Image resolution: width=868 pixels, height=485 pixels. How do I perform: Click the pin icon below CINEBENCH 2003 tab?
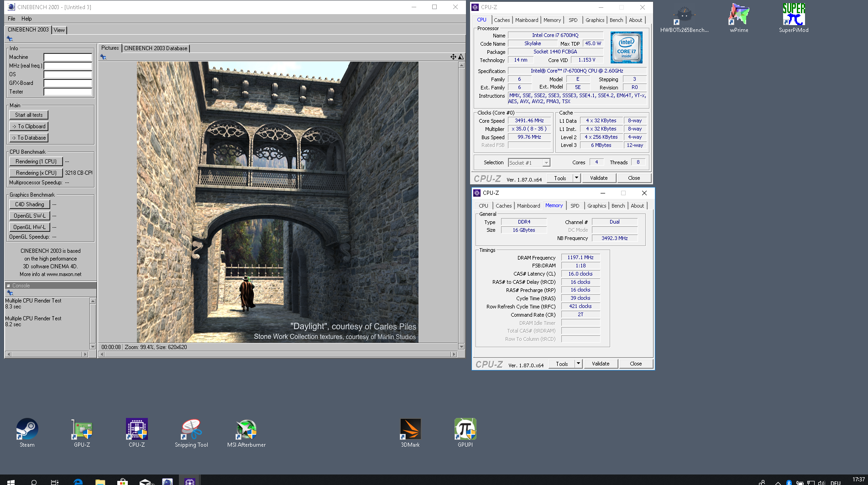[10, 39]
